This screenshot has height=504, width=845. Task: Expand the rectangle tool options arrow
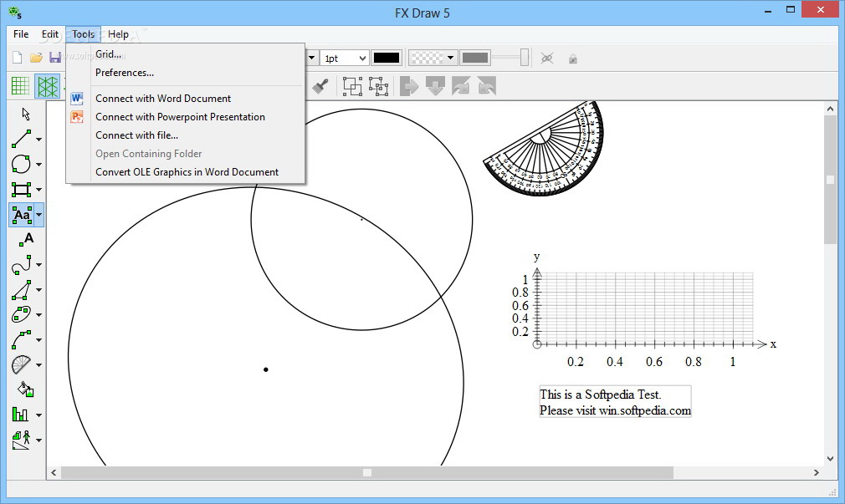tap(38, 190)
